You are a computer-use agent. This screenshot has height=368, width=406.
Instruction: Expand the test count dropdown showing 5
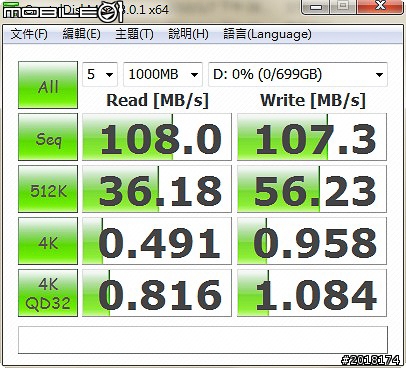[x=100, y=74]
